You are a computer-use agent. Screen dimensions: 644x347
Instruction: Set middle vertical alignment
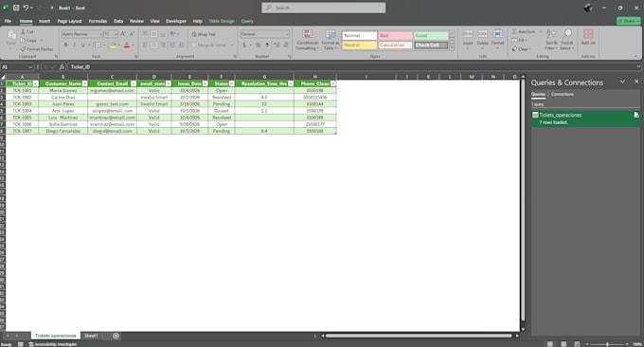(x=154, y=34)
